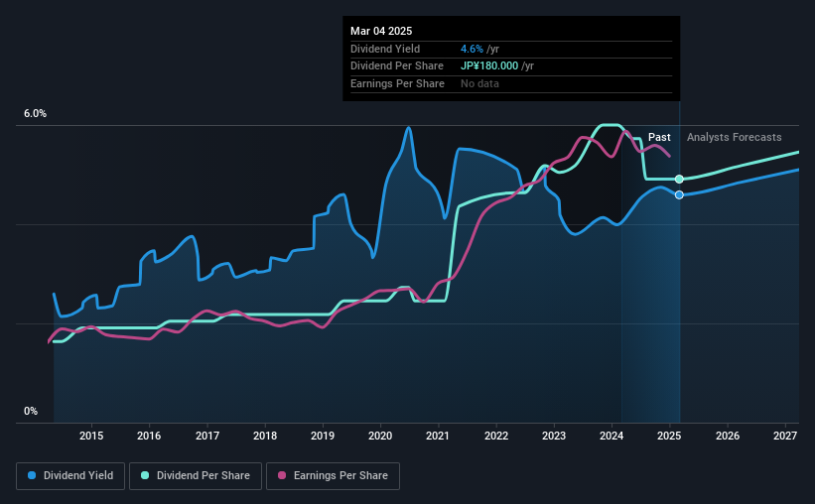
Task: Click the 2027 x-axis label
Action: (785, 436)
